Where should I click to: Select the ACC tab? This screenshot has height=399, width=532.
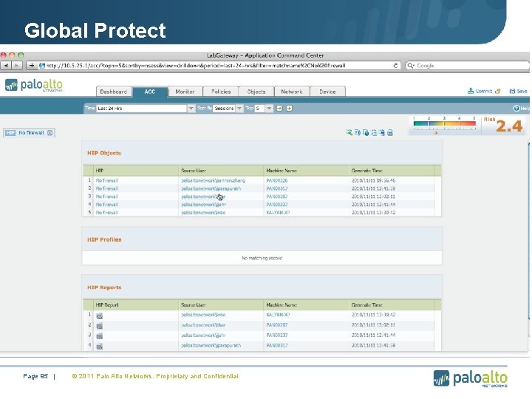click(149, 92)
